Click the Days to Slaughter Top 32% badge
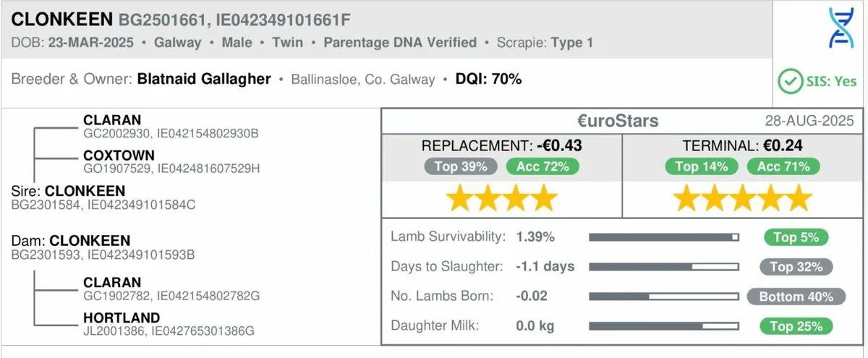Image resolution: width=868 pixels, height=358 pixels. [x=796, y=267]
